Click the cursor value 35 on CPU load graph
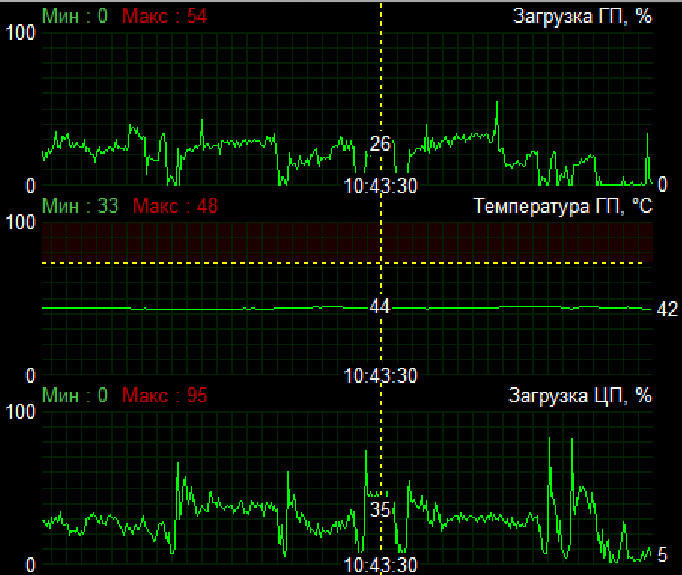This screenshot has width=682, height=575. click(x=380, y=509)
